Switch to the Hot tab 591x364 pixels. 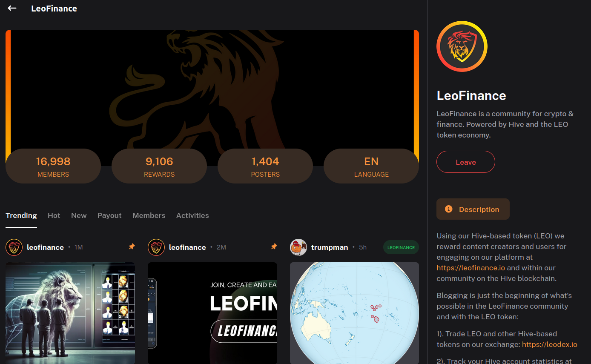click(54, 215)
